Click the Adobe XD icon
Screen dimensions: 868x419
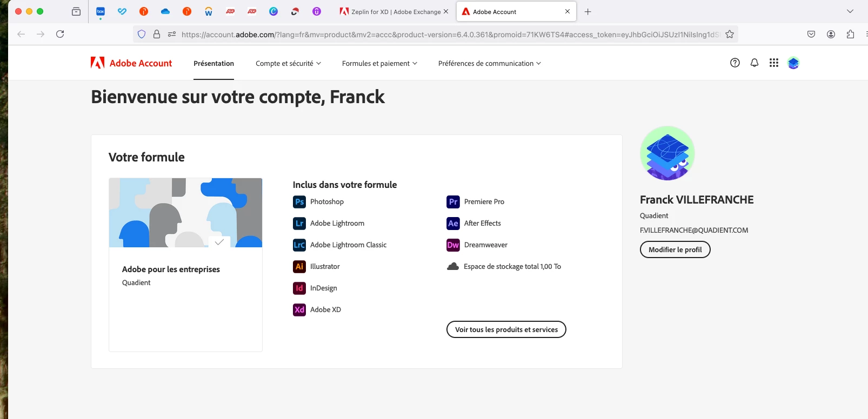click(299, 310)
